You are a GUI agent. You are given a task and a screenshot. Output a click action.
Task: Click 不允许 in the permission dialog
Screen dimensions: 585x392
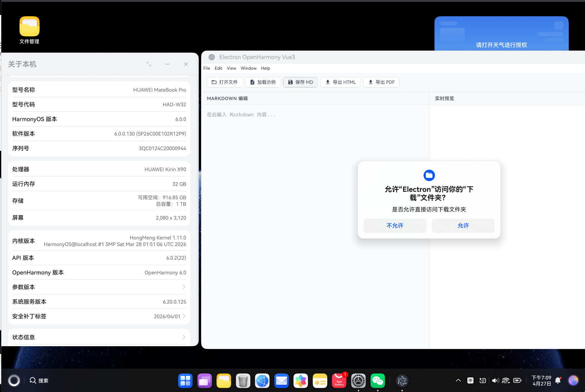[395, 226]
